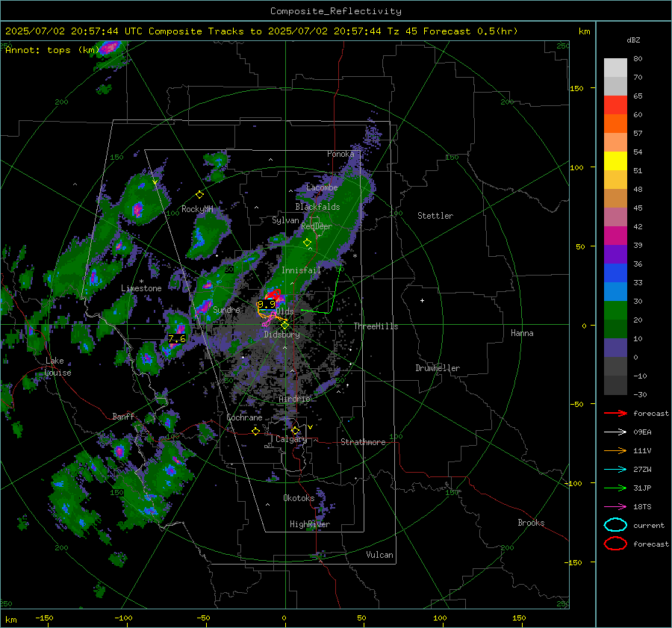
Task: Click the storm top label 8.9 near Olds
Action: click(x=267, y=305)
